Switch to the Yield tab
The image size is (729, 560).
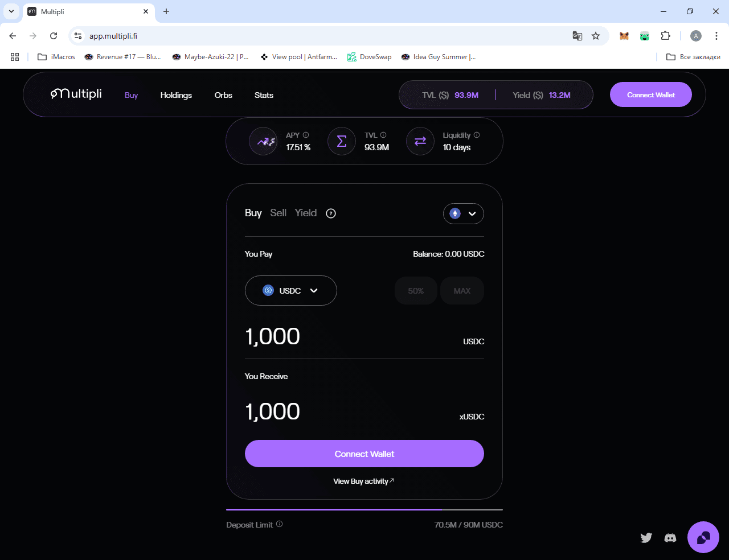click(306, 213)
